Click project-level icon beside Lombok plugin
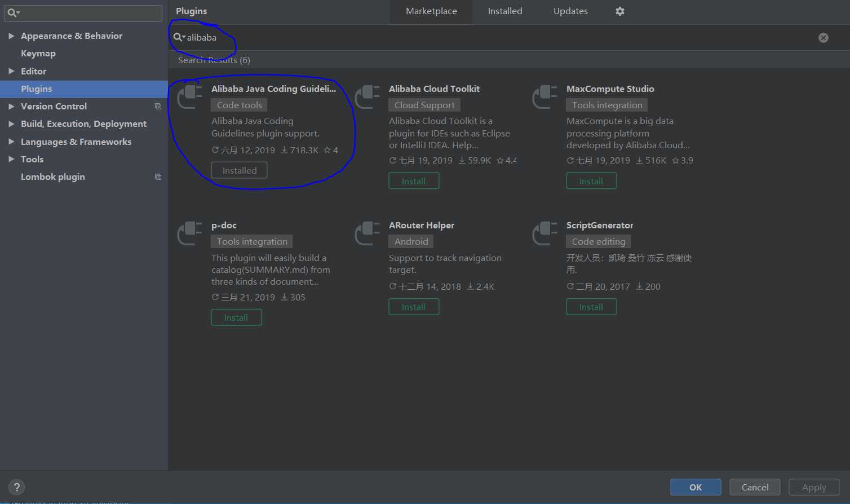Screen dimensions: 850x504 158,177
